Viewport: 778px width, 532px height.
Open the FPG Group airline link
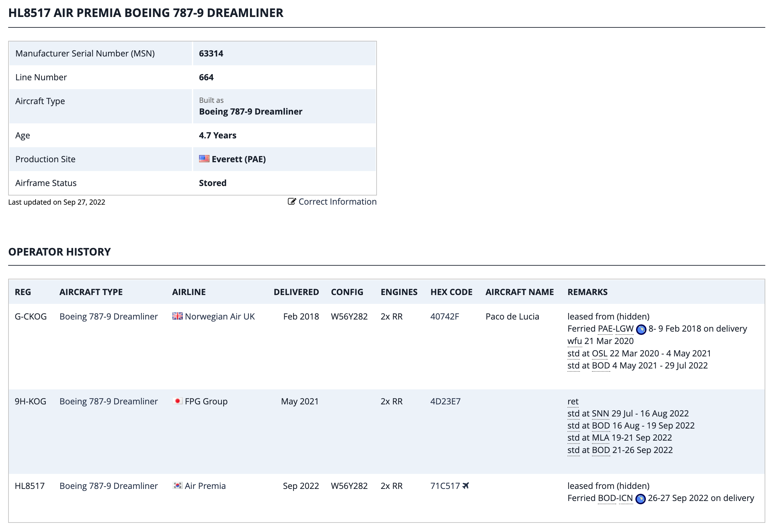tap(206, 401)
